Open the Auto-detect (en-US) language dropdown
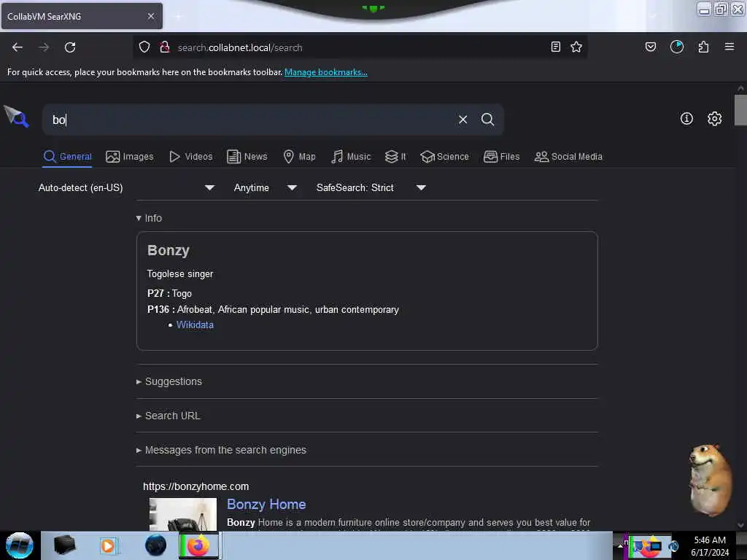Viewport: 747px width, 560px height. 126,187
